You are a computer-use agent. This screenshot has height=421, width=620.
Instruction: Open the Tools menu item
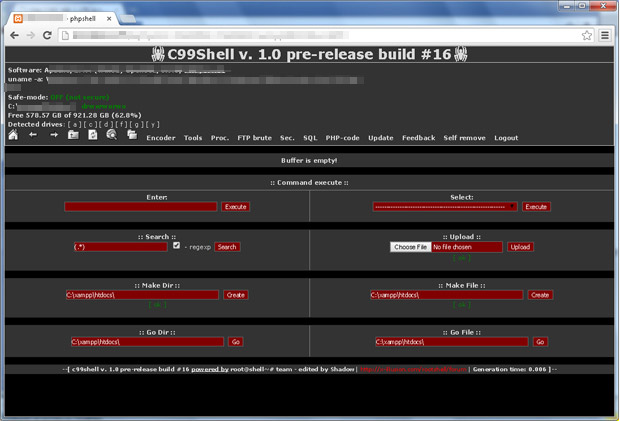click(193, 138)
